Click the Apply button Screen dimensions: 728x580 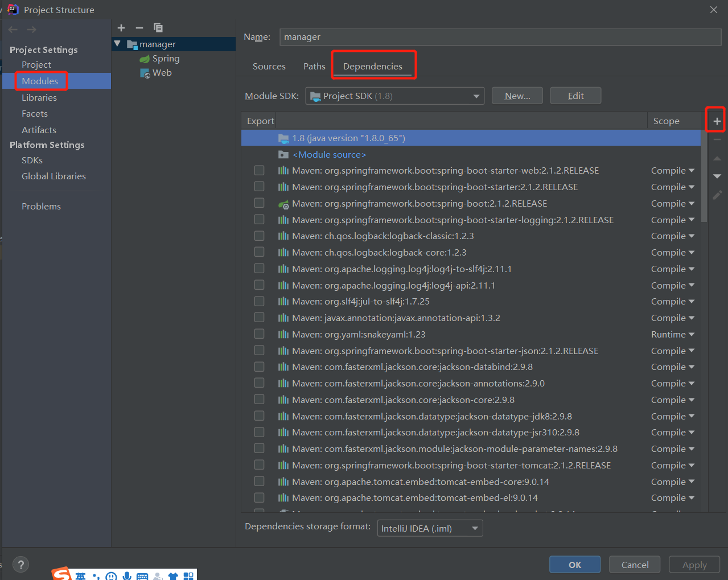[x=694, y=565]
